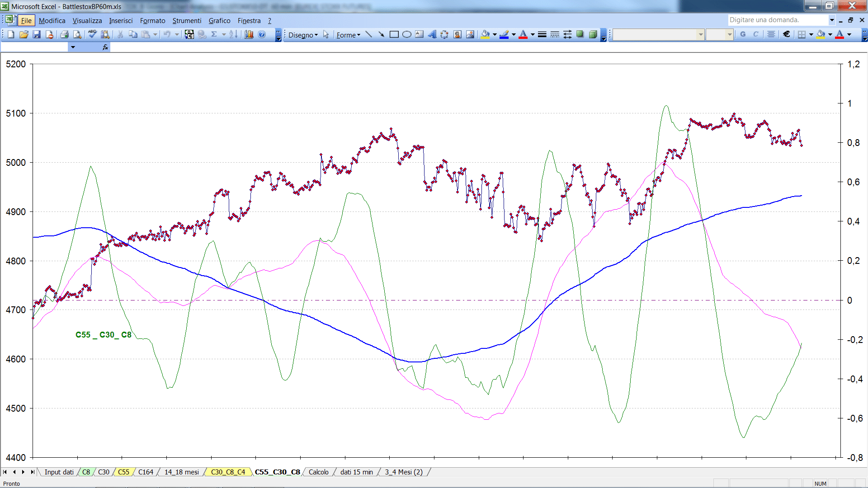This screenshot has width=868, height=488.
Task: Open the Undo history dropdown arrow
Action: point(177,34)
